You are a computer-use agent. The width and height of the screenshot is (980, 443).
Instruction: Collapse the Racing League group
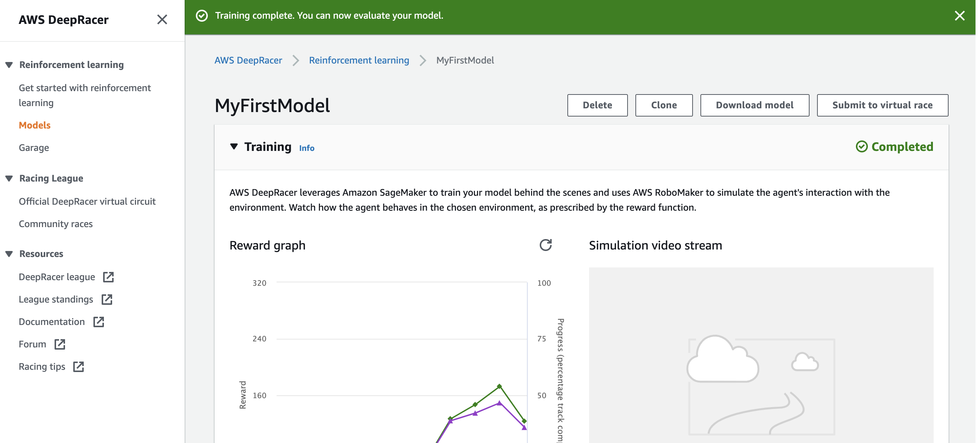click(x=9, y=178)
